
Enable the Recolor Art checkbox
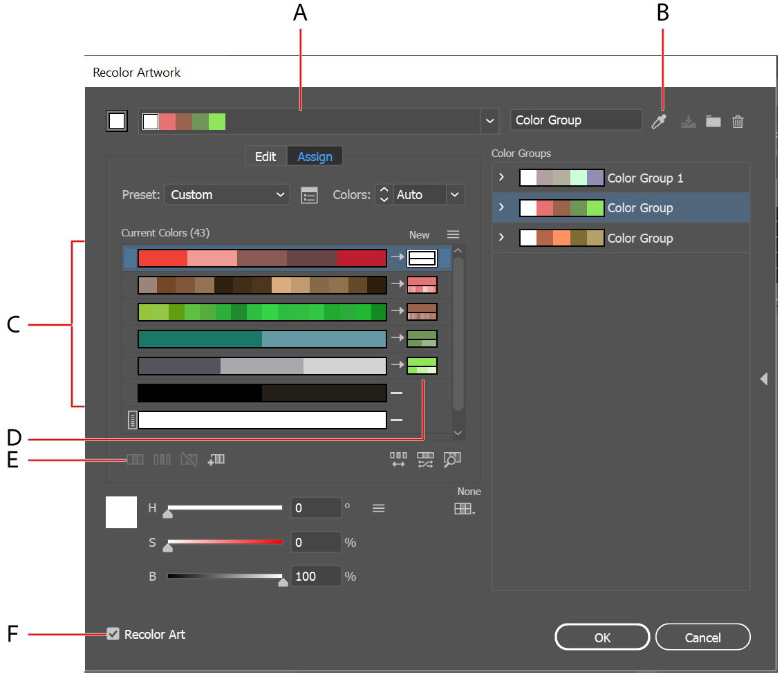tap(113, 634)
